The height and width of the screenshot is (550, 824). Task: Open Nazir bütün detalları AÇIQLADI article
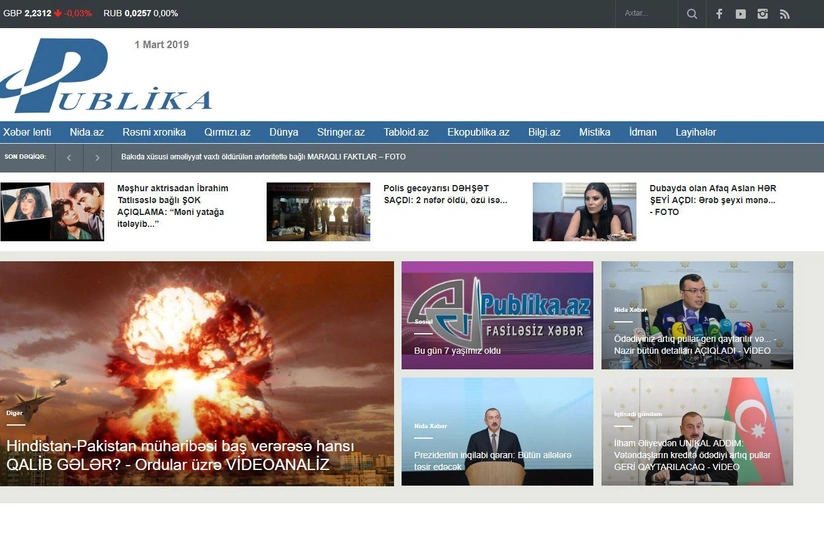697,315
